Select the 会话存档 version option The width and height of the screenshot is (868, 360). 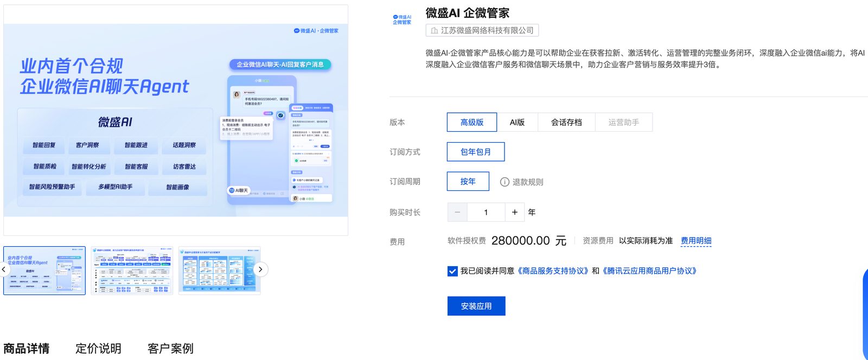[x=566, y=123]
